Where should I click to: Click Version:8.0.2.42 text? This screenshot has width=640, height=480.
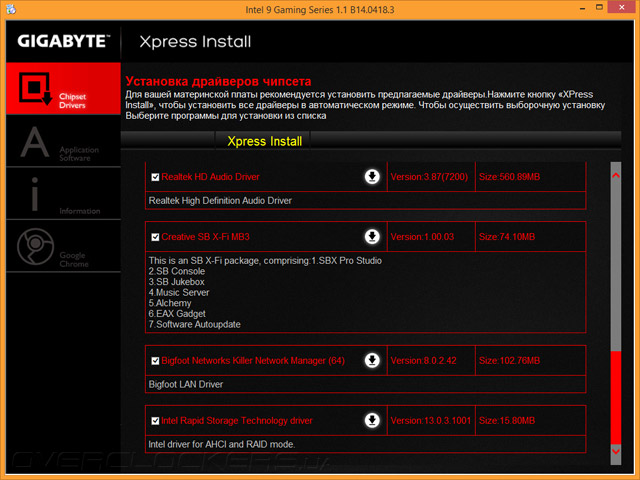[423, 360]
